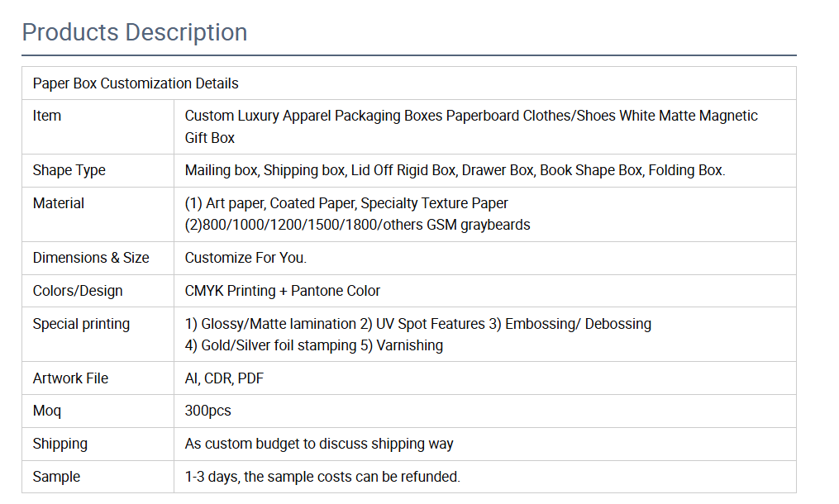Image resolution: width=839 pixels, height=504 pixels.
Task: Select the Shape Type label cell
Action: pos(69,170)
